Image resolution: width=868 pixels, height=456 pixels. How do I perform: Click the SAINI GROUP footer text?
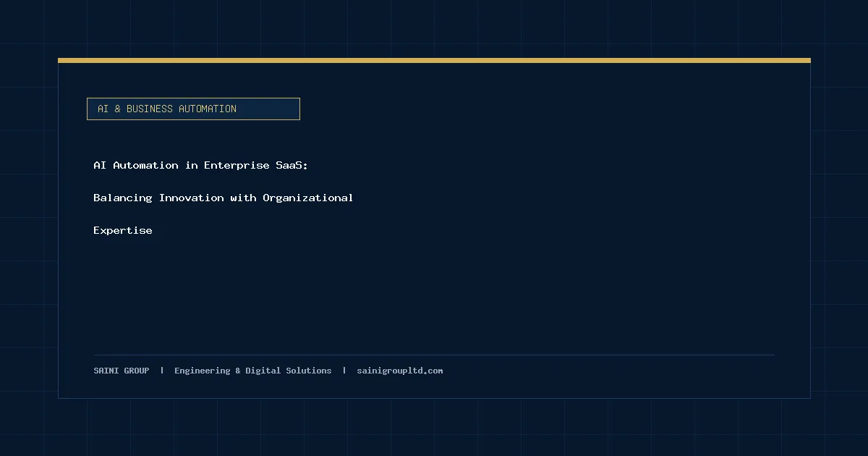pos(122,371)
